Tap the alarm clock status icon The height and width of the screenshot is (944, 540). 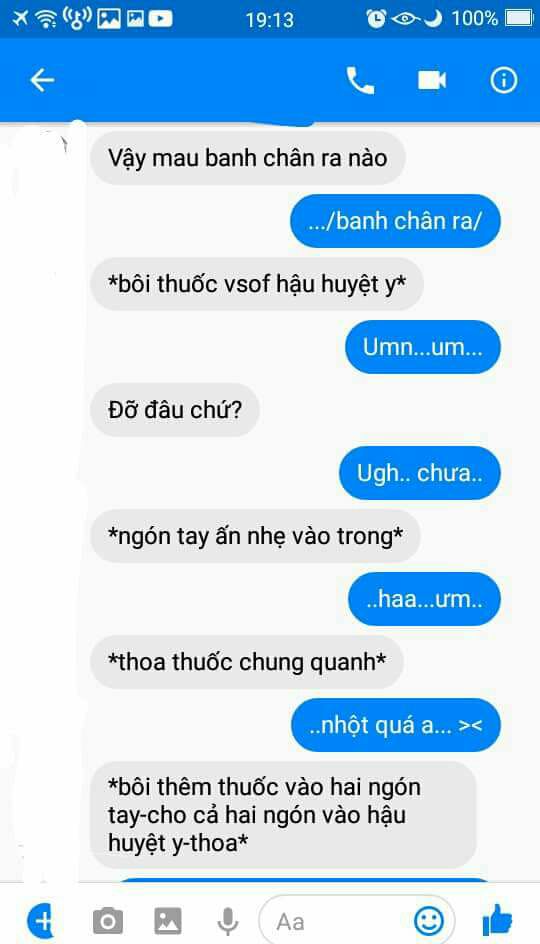click(376, 19)
